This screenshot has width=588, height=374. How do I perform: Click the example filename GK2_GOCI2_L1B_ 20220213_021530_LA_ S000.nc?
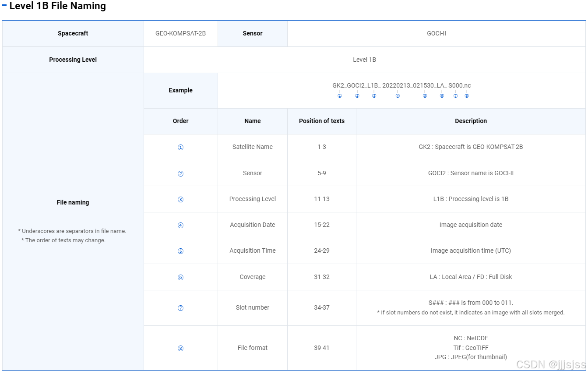pyautogui.click(x=401, y=85)
